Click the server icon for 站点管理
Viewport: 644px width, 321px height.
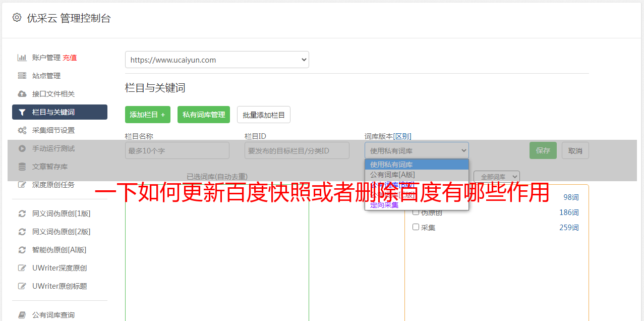click(22, 76)
